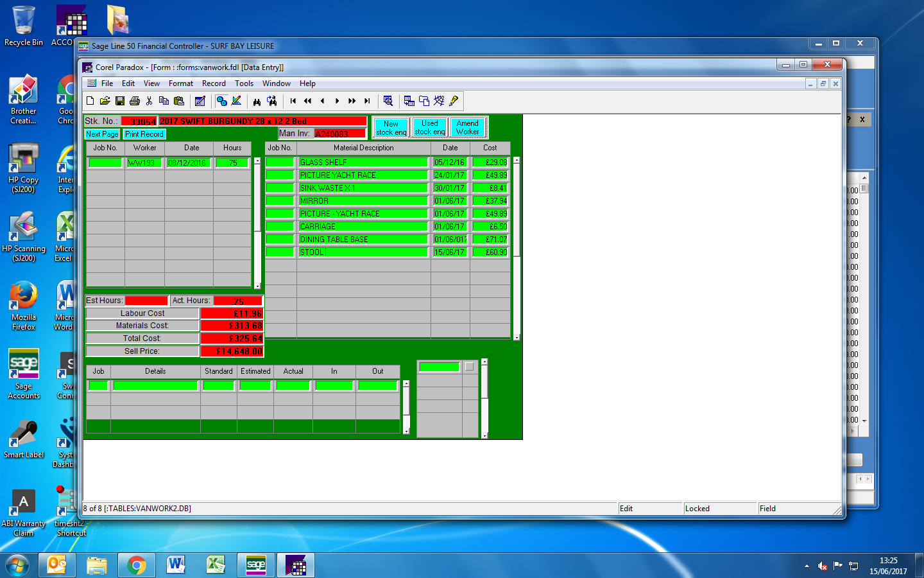This screenshot has width=924, height=578.
Task: Open the Tools menu
Action: (244, 83)
